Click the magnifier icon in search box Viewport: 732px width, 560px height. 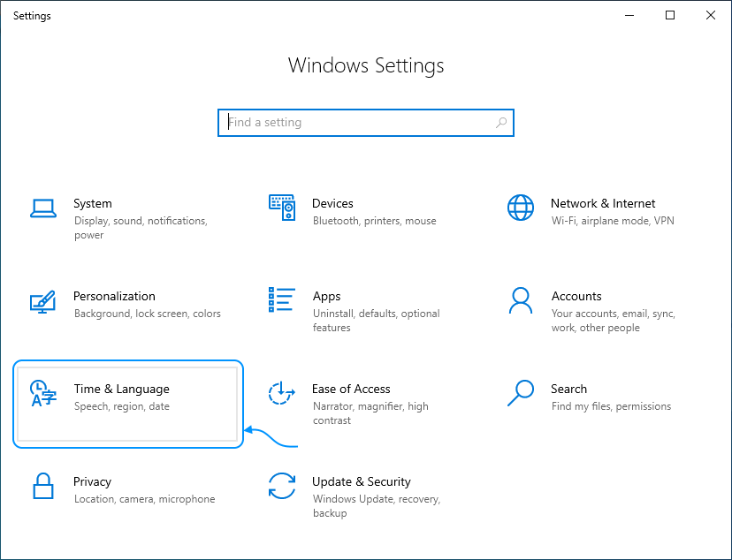tap(501, 123)
